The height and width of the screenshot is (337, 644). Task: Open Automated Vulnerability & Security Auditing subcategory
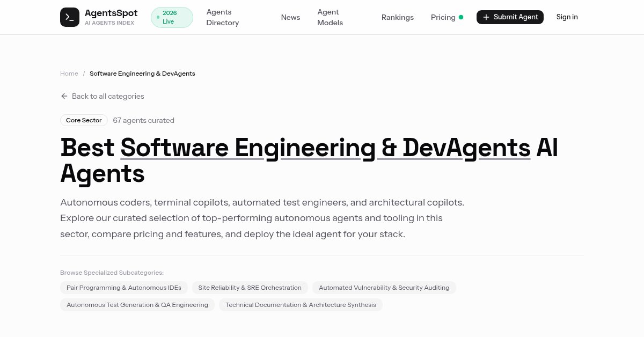click(384, 288)
